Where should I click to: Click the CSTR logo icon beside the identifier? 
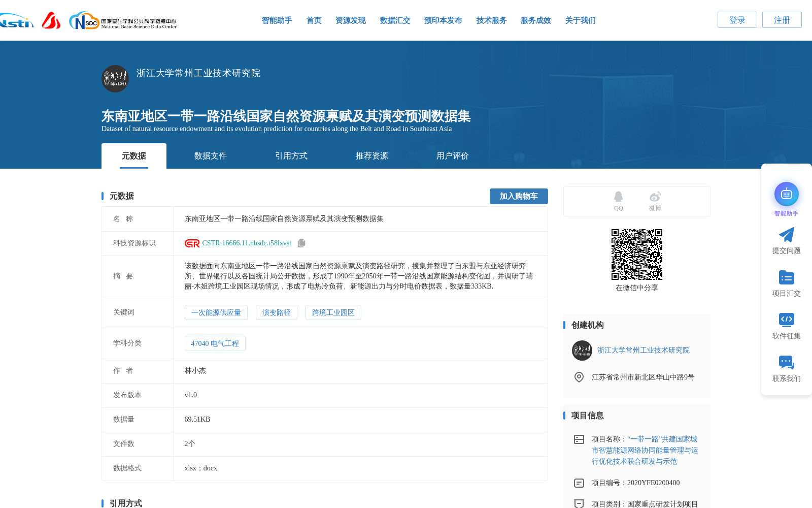[192, 243]
